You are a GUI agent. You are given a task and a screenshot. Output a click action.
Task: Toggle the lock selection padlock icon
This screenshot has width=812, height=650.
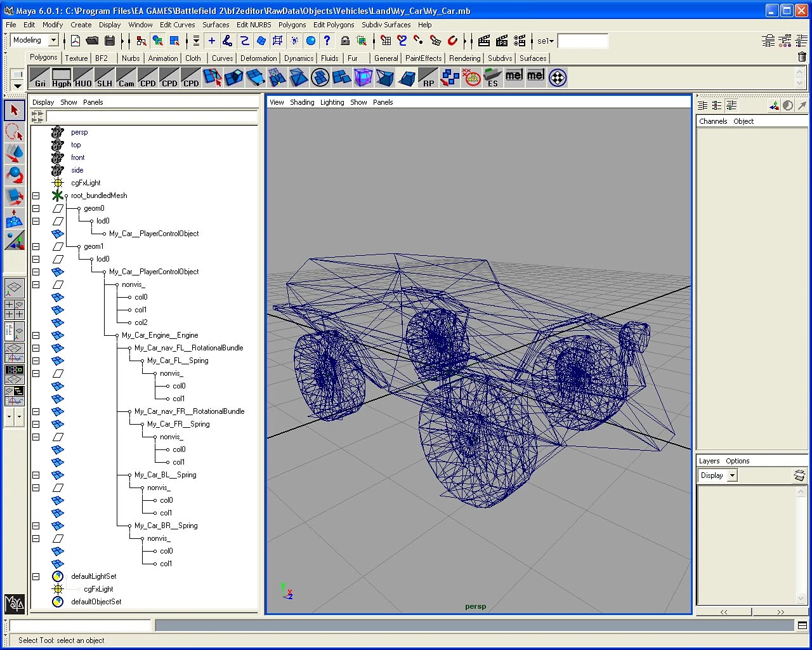pyautogui.click(x=345, y=41)
